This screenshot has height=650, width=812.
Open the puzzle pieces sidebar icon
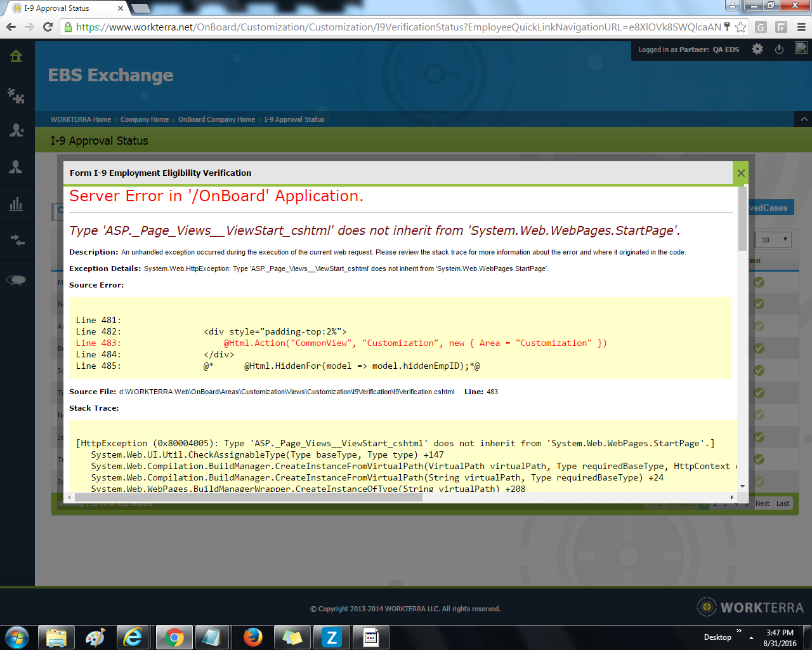[x=16, y=95]
